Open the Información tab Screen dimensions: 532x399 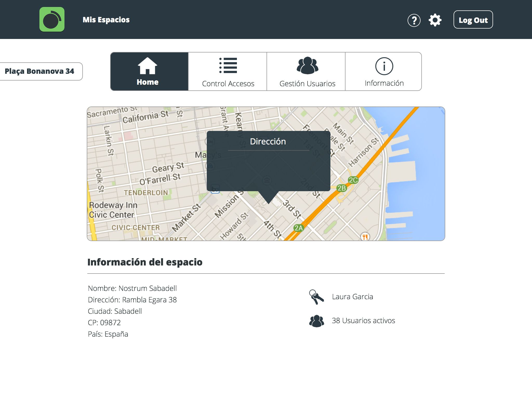(384, 71)
